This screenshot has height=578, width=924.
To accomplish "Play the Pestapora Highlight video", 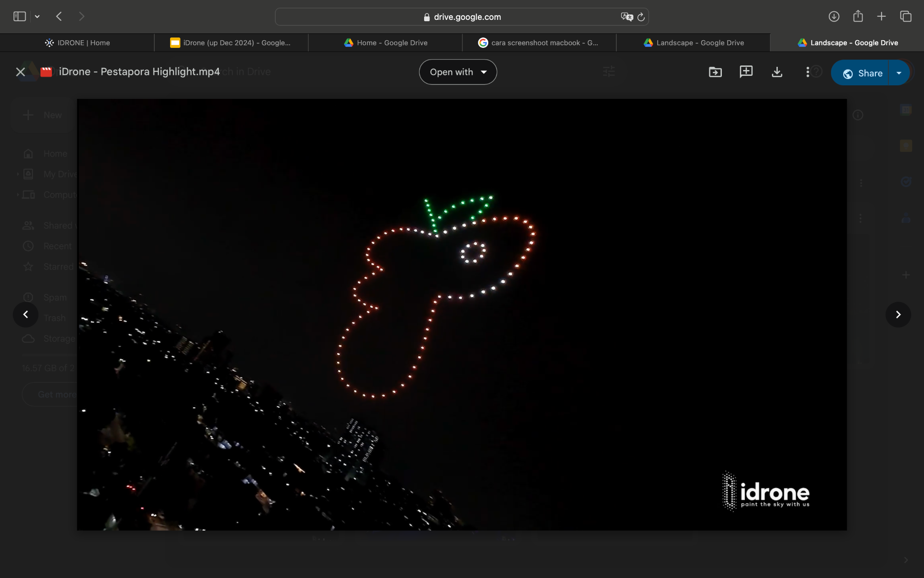I will coord(462,314).
